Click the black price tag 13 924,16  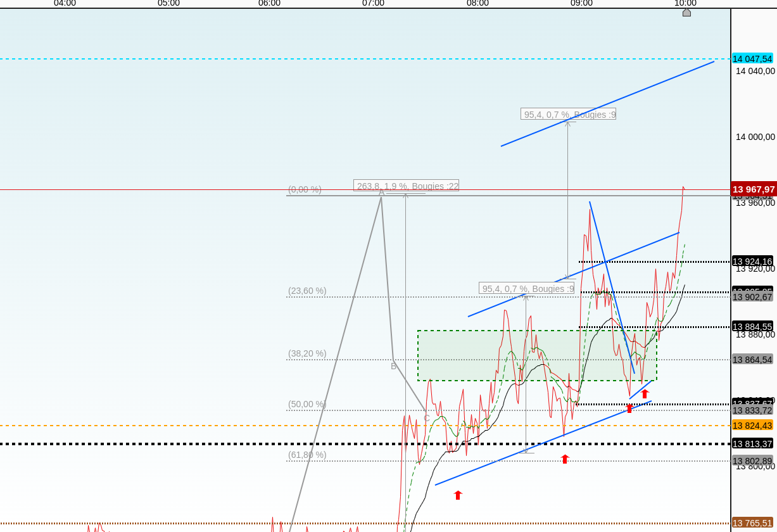click(x=752, y=261)
